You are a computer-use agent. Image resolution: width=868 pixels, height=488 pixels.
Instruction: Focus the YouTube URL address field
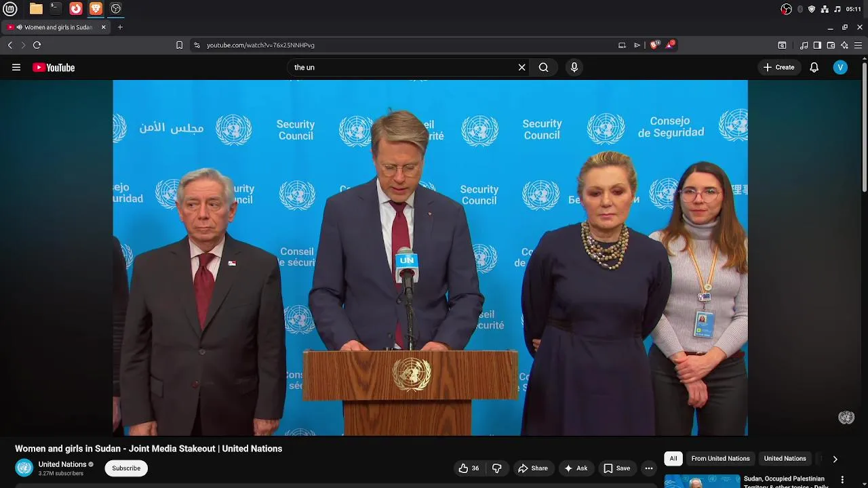407,45
